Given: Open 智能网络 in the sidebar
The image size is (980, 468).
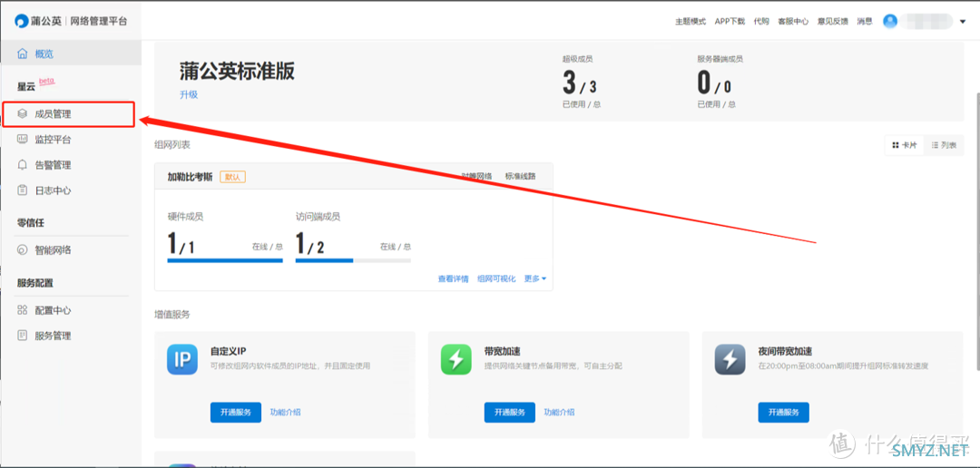Looking at the screenshot, I should pyautogui.click(x=54, y=250).
